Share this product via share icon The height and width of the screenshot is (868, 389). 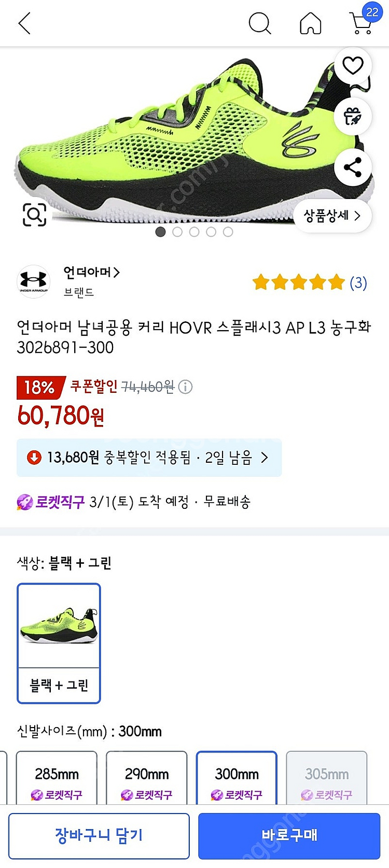click(353, 167)
